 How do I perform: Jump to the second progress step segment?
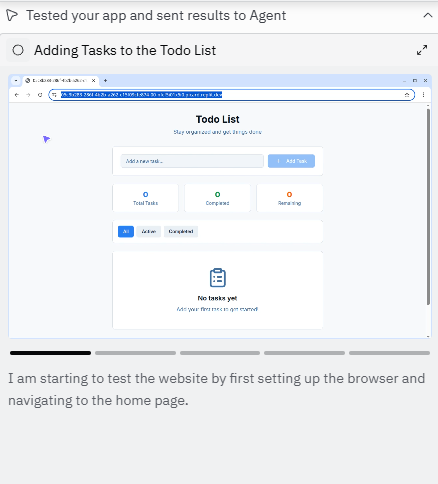point(135,353)
